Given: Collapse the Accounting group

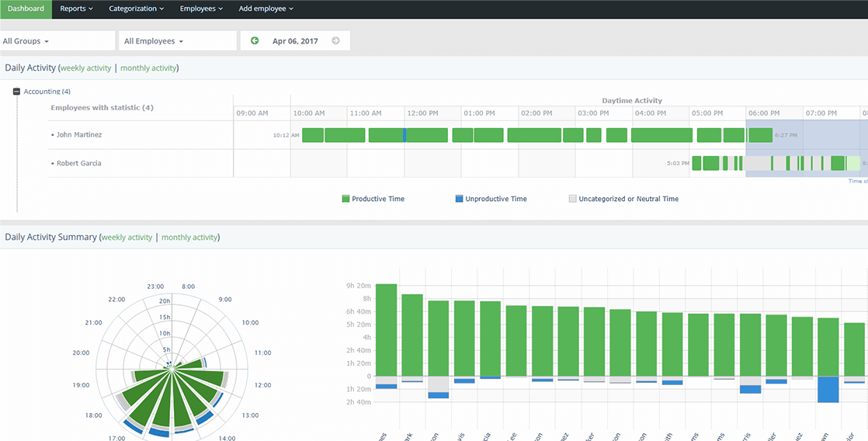Looking at the screenshot, I should [x=16, y=92].
